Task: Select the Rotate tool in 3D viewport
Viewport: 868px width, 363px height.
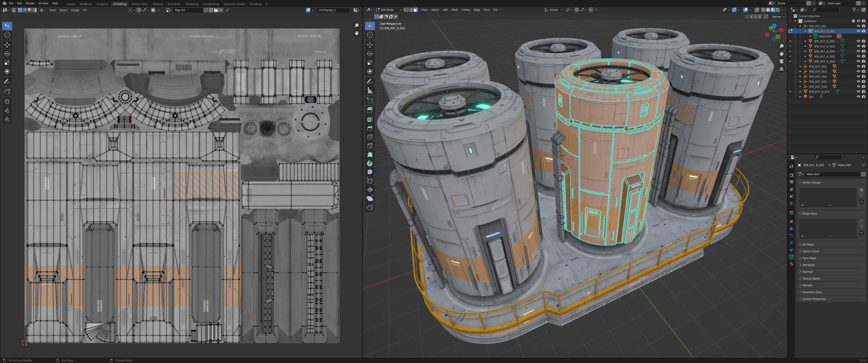Action: (x=370, y=53)
